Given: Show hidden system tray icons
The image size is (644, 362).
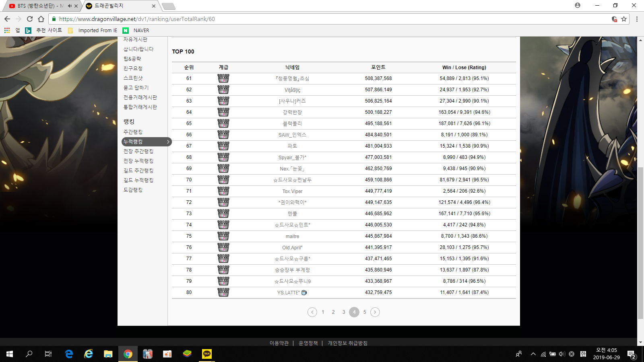Looking at the screenshot, I should [533, 354].
